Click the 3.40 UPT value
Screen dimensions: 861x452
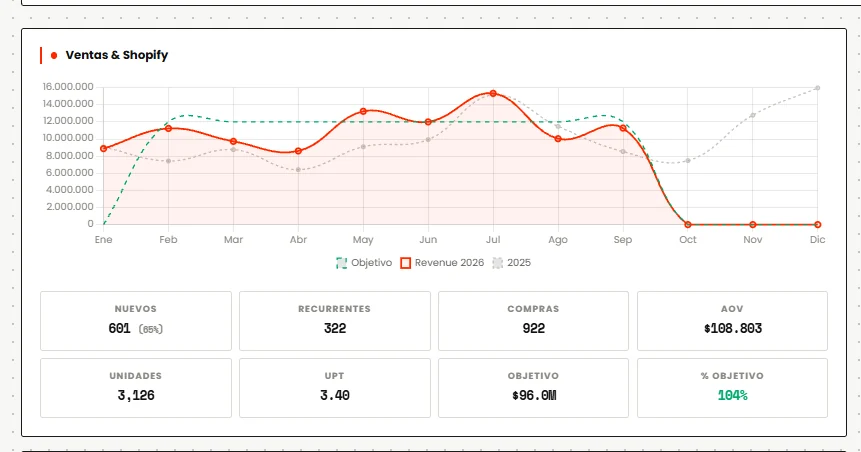point(334,395)
